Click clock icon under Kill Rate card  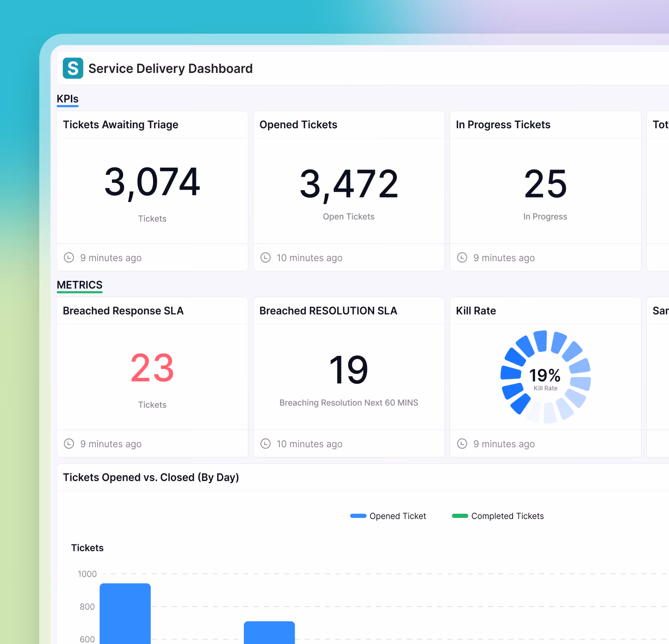[x=462, y=444]
